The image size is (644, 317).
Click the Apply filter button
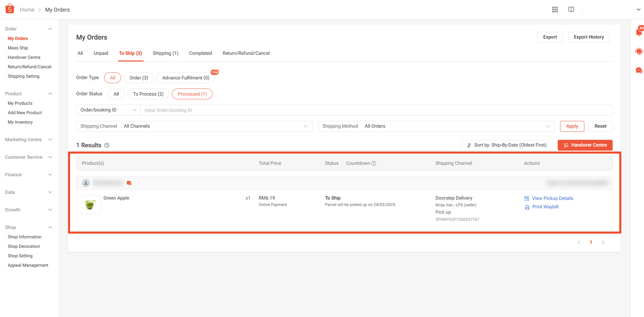[572, 126]
